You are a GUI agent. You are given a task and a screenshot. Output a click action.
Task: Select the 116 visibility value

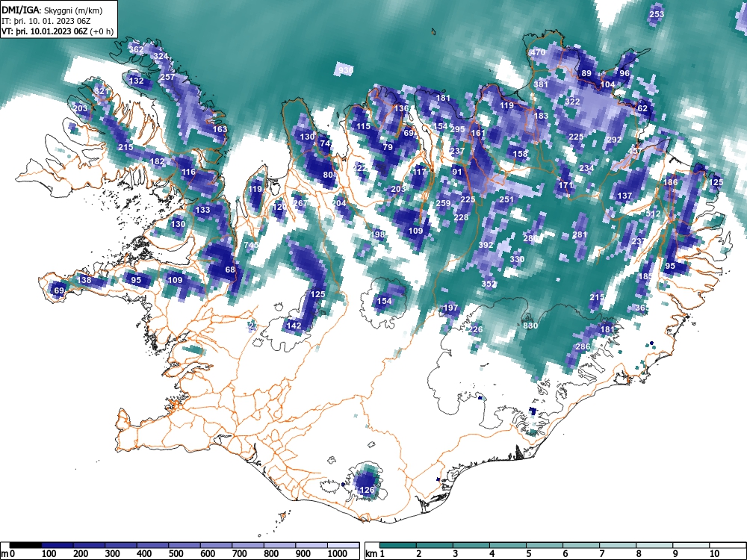(x=189, y=172)
